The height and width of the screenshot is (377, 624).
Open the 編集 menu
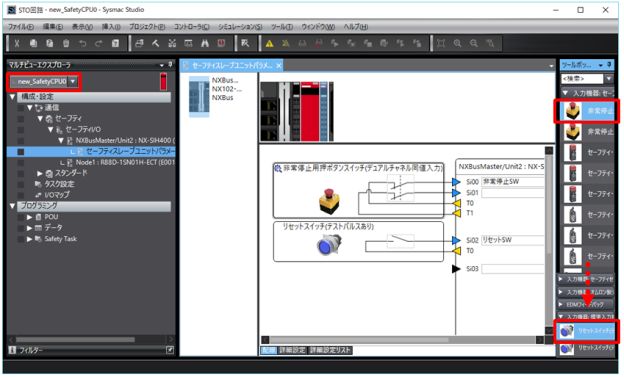pos(53,27)
